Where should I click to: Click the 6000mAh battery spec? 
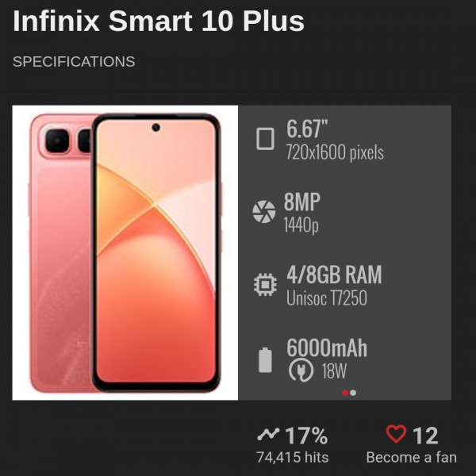[327, 347]
